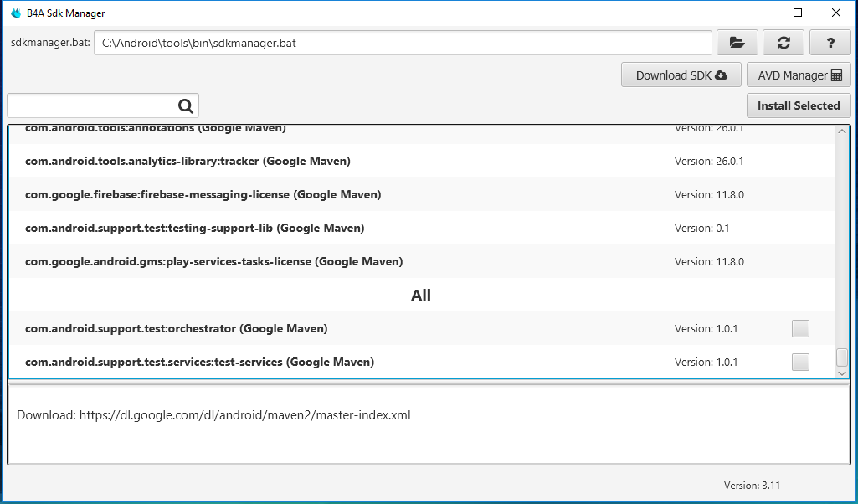The width and height of the screenshot is (858, 504).
Task: Click the list scroll up arrow
Action: [842, 131]
